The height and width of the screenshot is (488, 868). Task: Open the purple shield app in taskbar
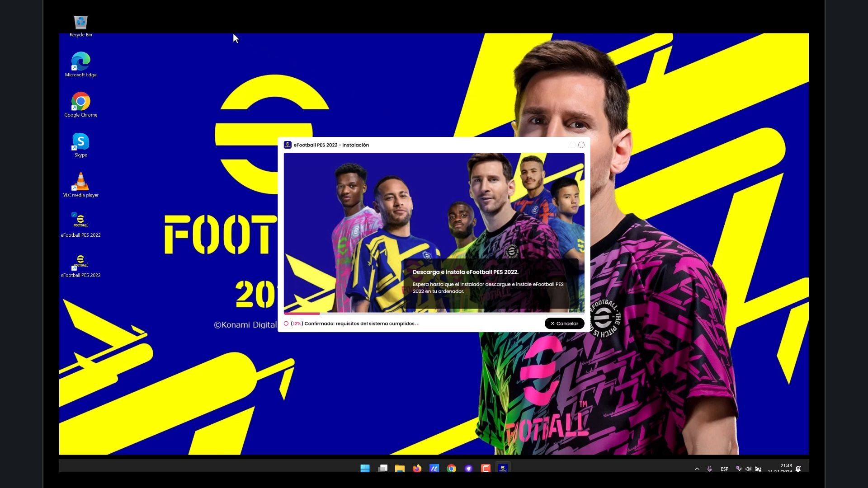[468, 469]
